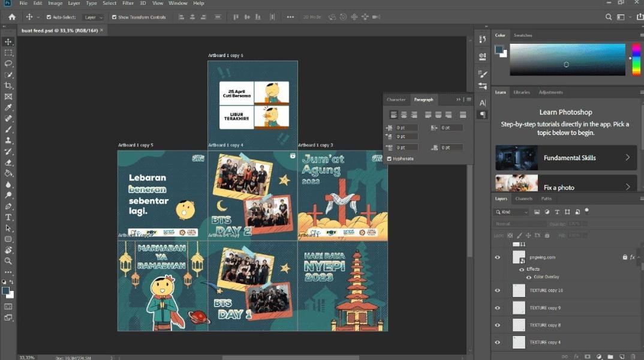Image resolution: width=644 pixels, height=360 pixels.
Task: Open the Paragraph panel icon in dock
Action: 483,115
